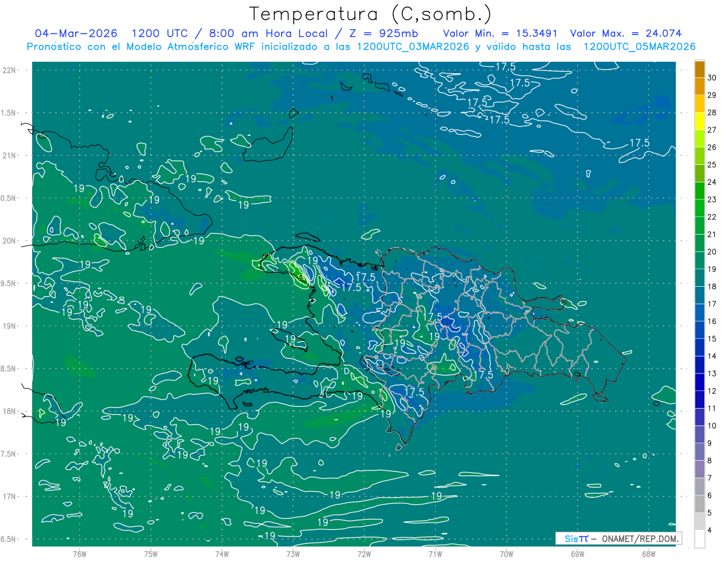Image resolution: width=728 pixels, height=562 pixels.
Task: Pick the green swatch between 22 and 23
Action: [699, 209]
